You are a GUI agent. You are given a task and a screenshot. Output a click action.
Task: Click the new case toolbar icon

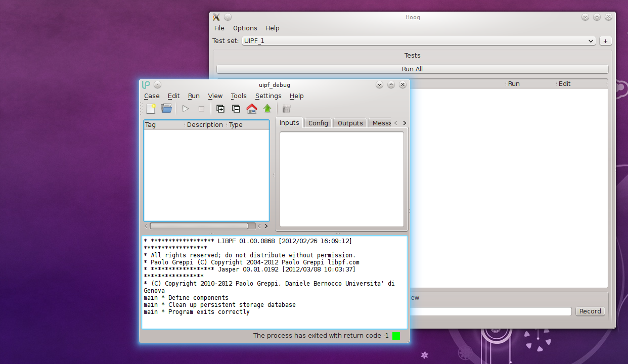click(151, 109)
